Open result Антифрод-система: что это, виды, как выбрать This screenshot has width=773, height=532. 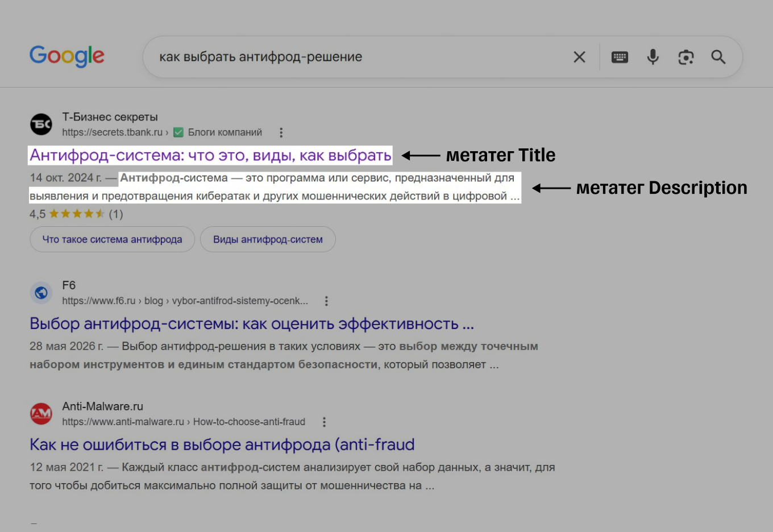[210, 155]
